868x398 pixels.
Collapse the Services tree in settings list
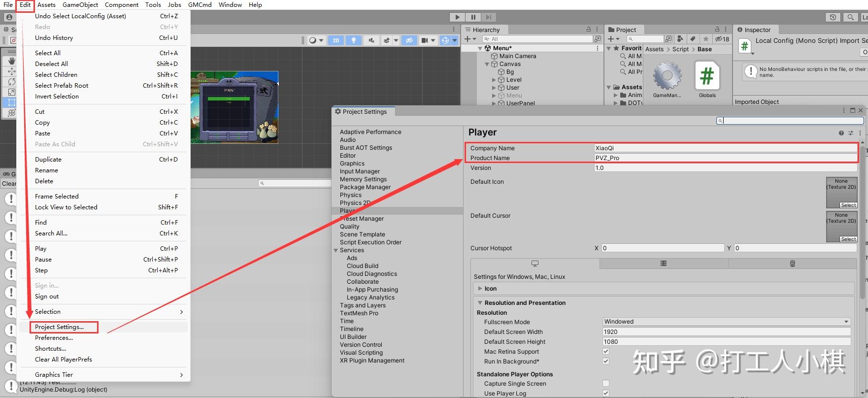point(336,250)
